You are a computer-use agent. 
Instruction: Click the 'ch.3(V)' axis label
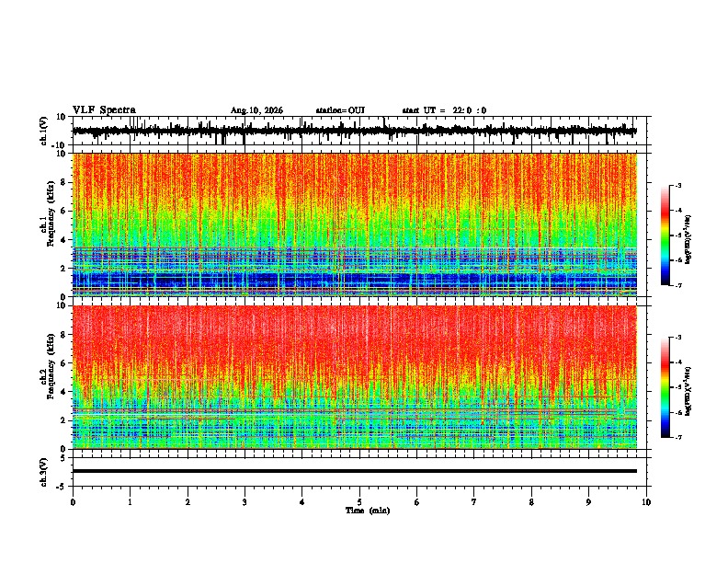[x=44, y=472]
